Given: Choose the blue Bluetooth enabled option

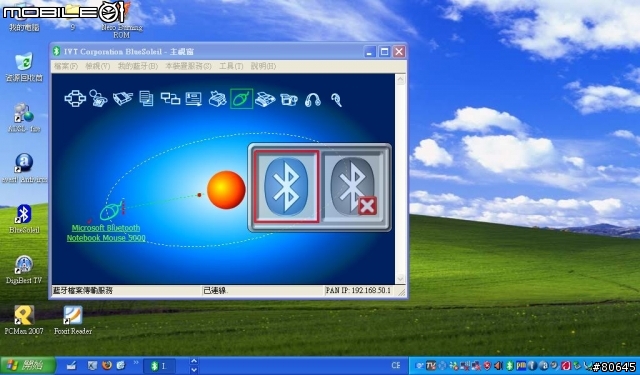Looking at the screenshot, I should (286, 187).
